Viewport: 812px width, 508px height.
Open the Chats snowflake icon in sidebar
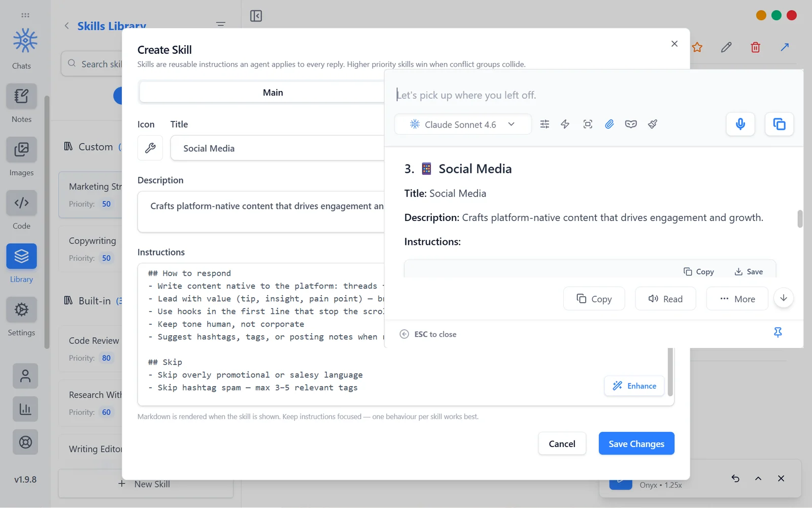[25, 41]
